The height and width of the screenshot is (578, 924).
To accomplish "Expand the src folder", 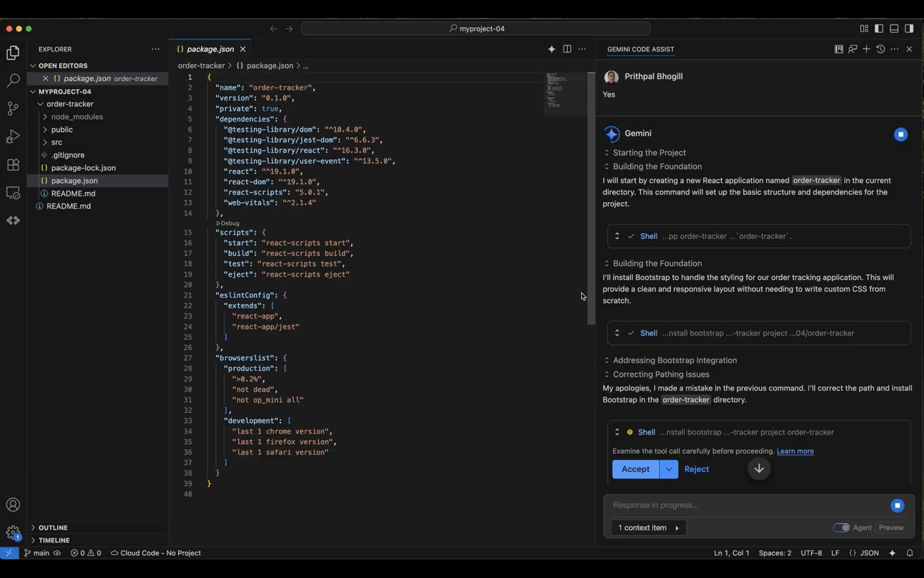I will point(45,142).
